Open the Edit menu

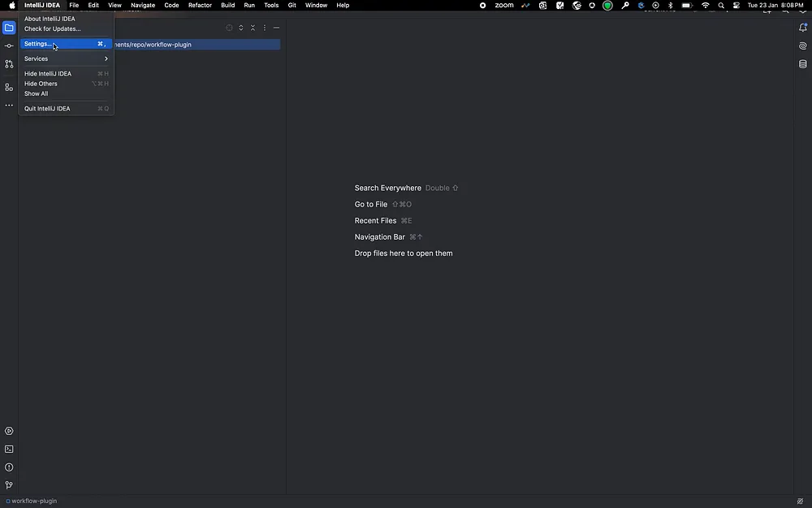(x=93, y=5)
